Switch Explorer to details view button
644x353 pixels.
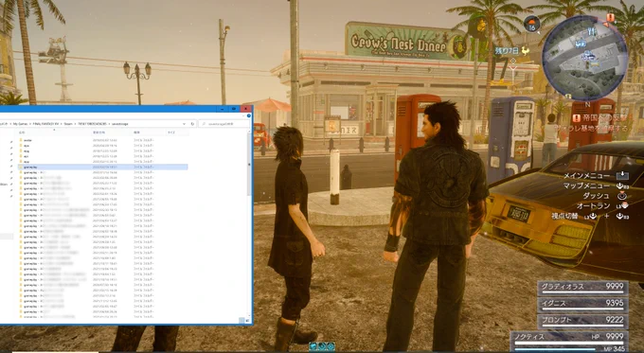[x=241, y=321]
